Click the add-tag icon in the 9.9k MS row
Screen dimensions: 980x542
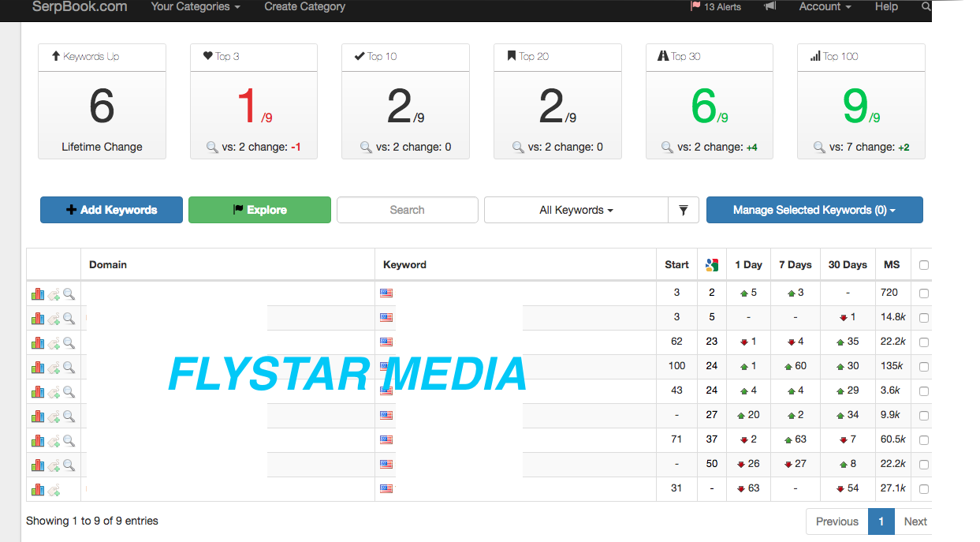click(54, 417)
